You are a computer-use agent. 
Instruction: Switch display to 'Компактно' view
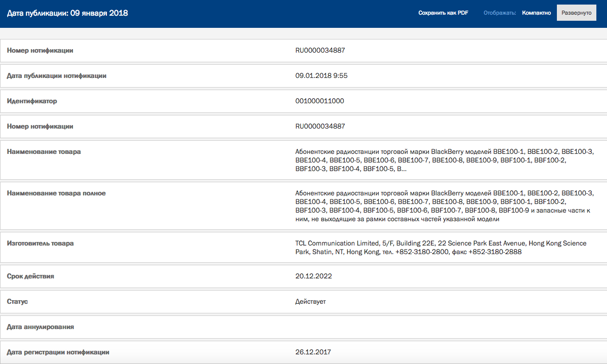pyautogui.click(x=536, y=13)
